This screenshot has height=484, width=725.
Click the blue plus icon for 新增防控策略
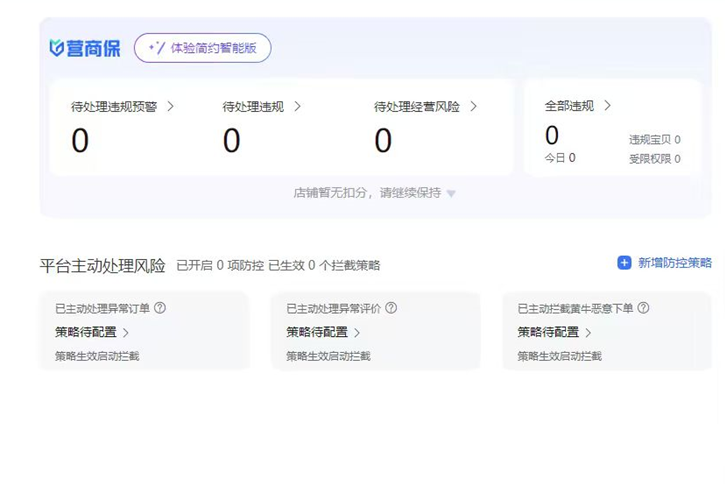(x=624, y=263)
